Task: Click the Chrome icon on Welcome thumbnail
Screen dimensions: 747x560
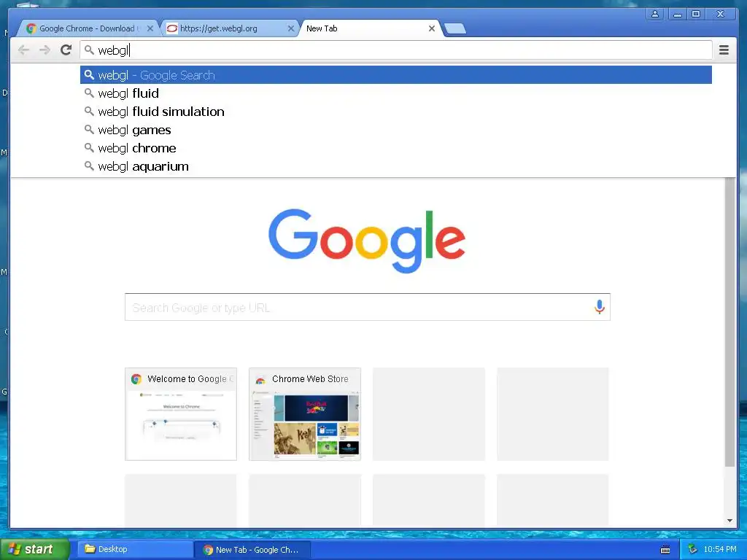Action: [136, 379]
